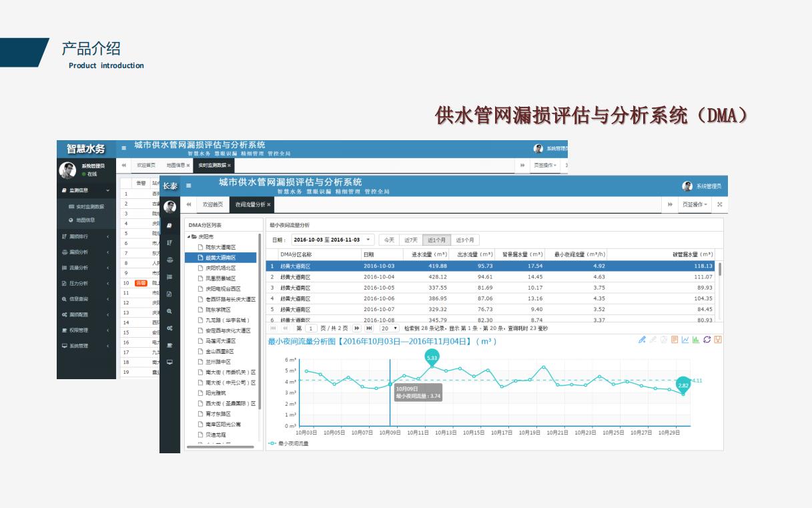Click the orange save image icon
This screenshot has width=812, height=508.
tap(718, 340)
